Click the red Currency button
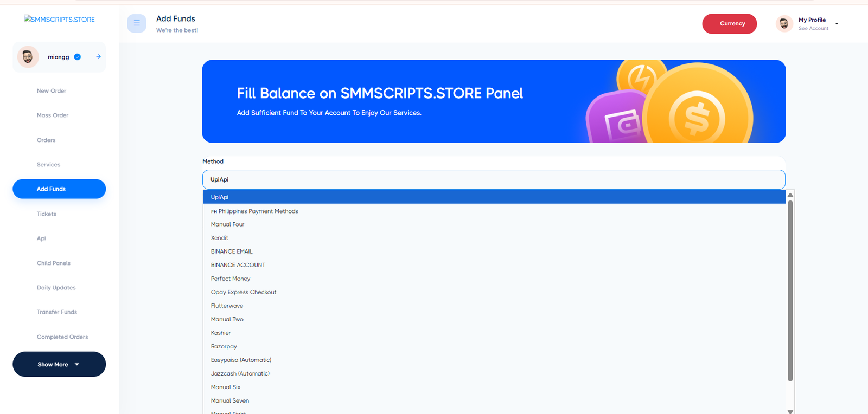 click(x=730, y=24)
